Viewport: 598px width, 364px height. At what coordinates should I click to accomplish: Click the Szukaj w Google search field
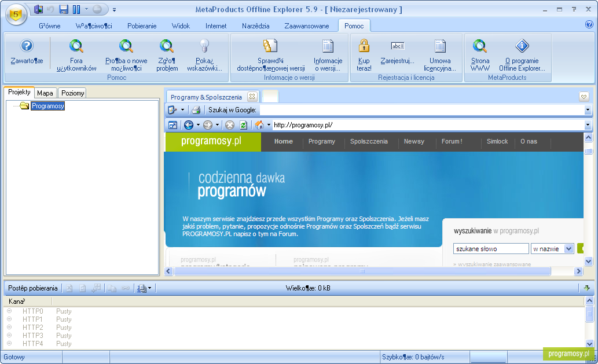point(421,110)
